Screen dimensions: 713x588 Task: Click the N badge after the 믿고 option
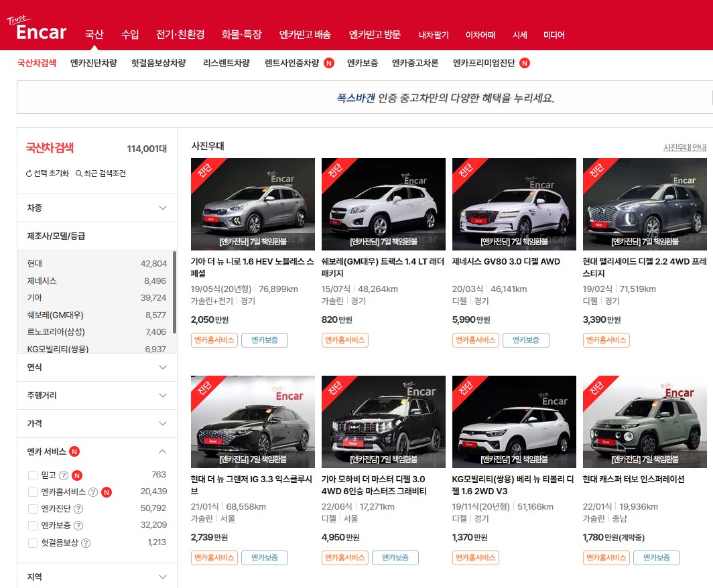point(77,475)
